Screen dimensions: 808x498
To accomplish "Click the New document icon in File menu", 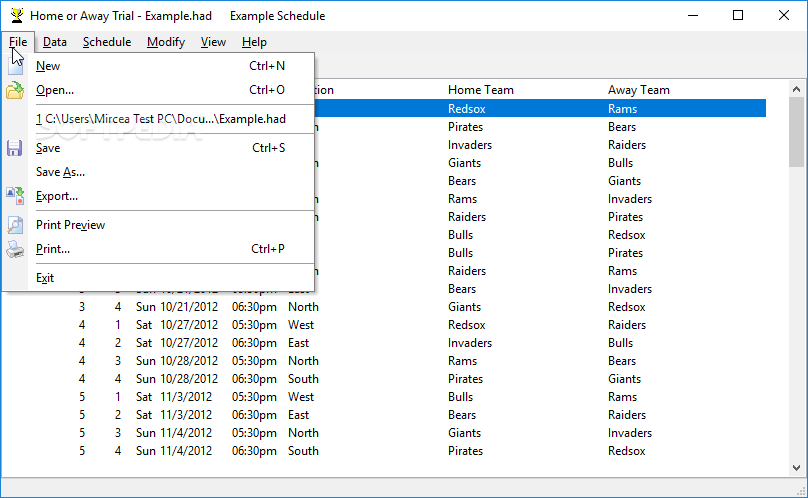I will pyautogui.click(x=15, y=66).
